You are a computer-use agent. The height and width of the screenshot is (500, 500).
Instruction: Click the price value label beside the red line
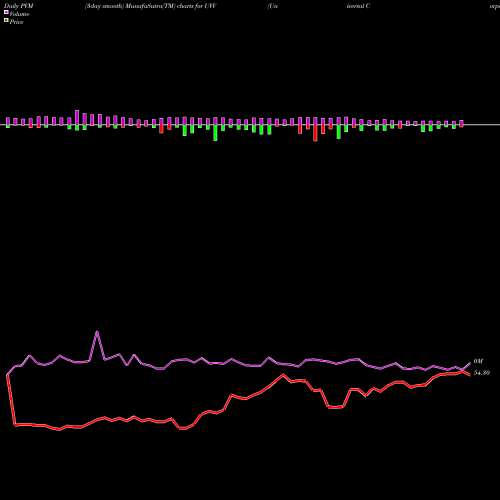point(482,373)
